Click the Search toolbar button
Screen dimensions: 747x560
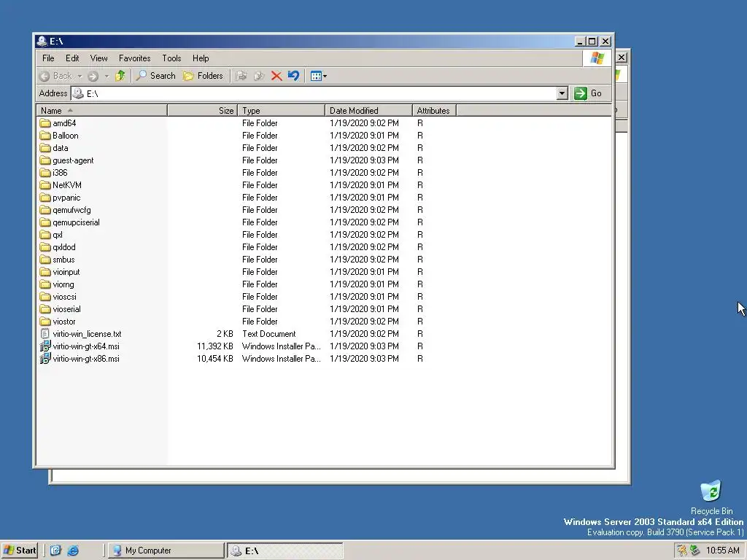point(156,76)
